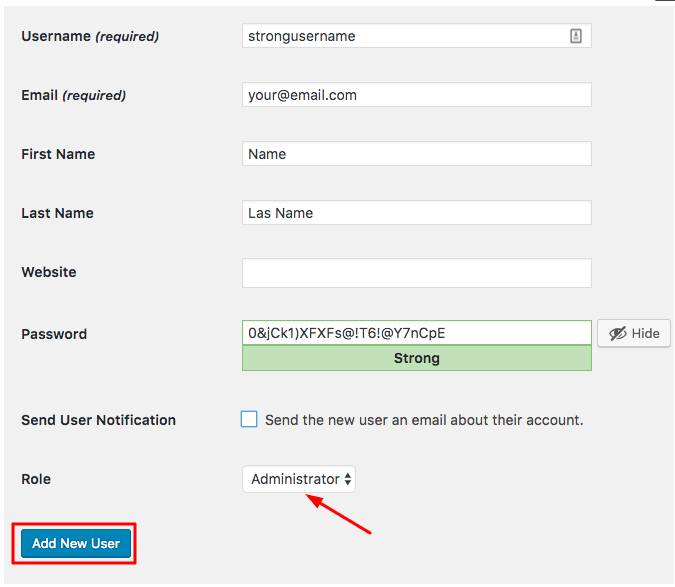675x587 pixels.
Task: Click the Email field with your@email.com
Action: [416, 95]
